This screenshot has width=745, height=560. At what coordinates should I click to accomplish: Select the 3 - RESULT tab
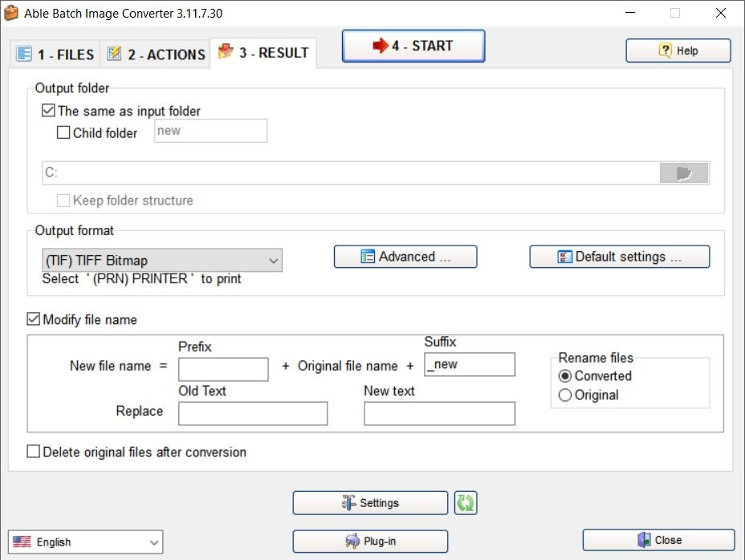(263, 53)
